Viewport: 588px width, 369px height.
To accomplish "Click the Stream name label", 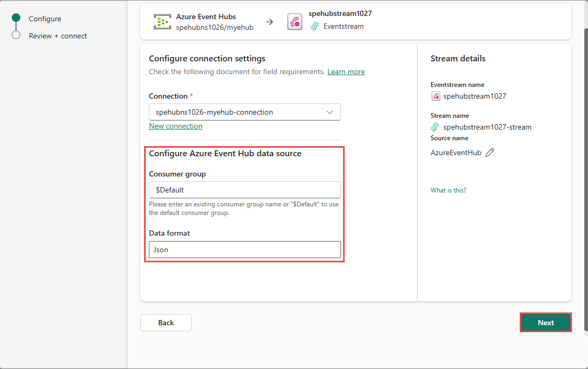I will point(449,116).
